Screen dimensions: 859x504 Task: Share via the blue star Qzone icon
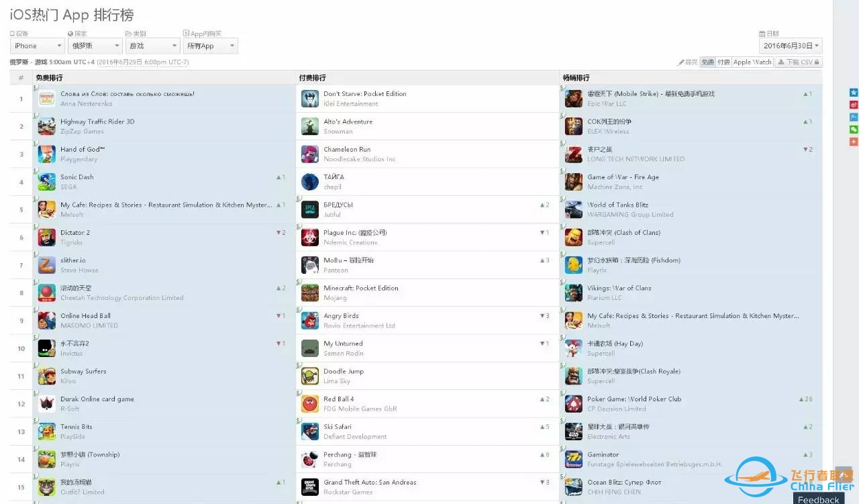pos(854,93)
